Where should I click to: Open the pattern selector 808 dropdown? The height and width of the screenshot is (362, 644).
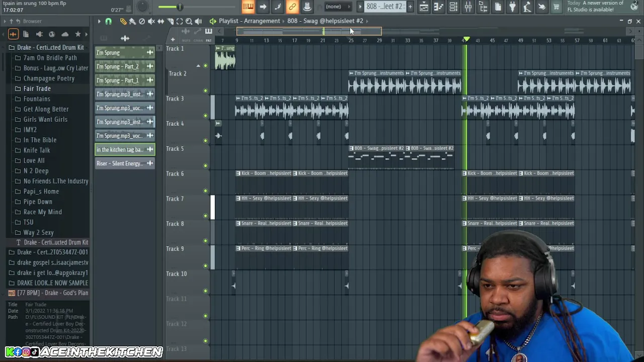[x=384, y=7]
